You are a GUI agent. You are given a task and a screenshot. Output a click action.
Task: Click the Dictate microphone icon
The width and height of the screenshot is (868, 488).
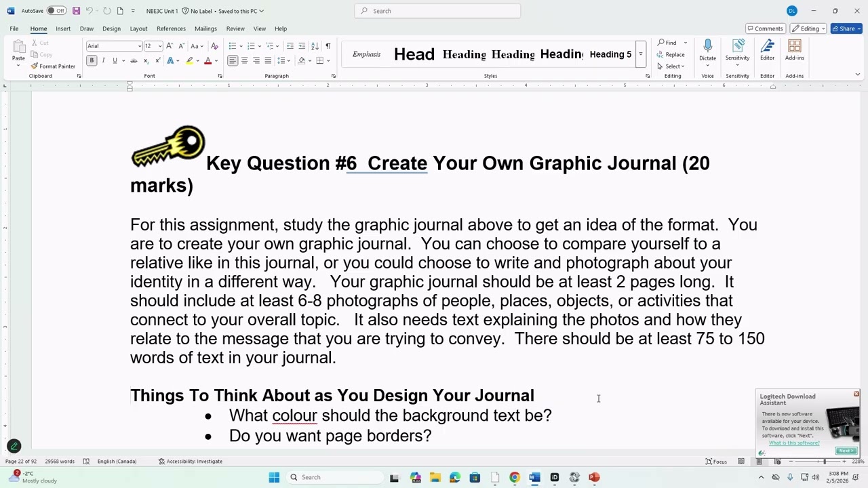pos(707,46)
